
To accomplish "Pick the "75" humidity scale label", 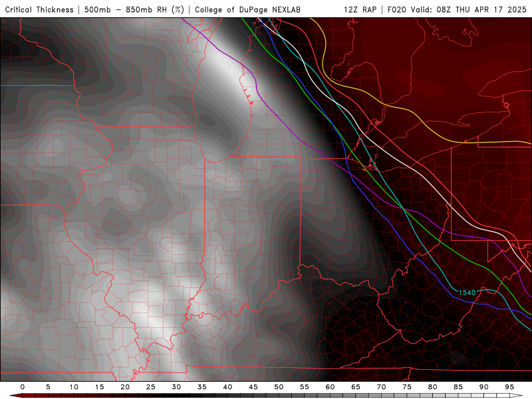I will point(407,387).
